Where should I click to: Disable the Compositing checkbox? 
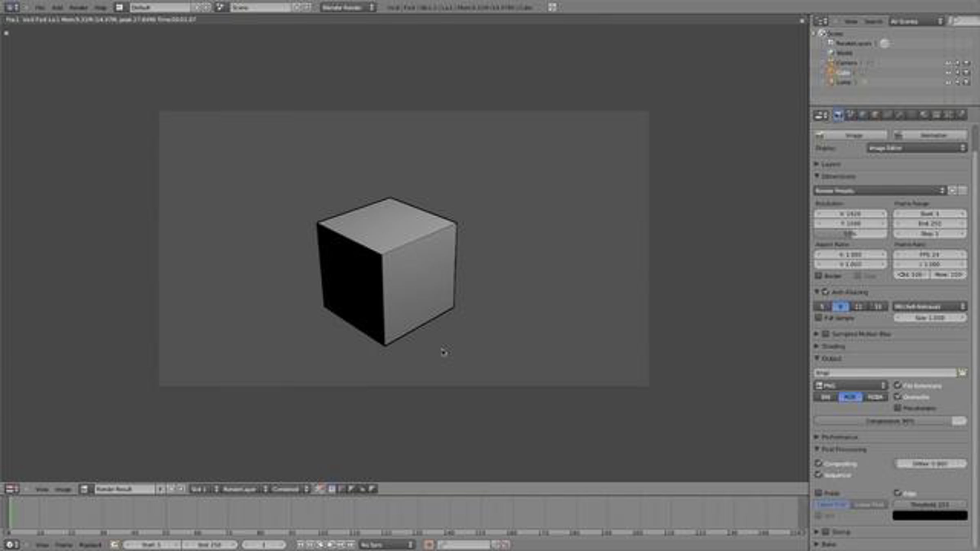pos(819,464)
